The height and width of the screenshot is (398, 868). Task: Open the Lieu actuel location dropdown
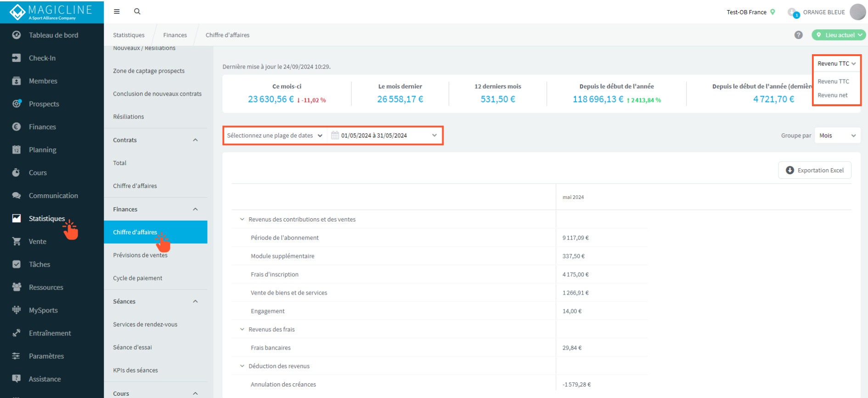[x=839, y=35]
